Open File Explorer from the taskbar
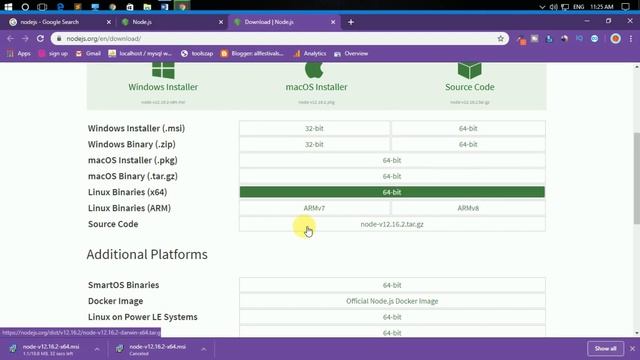640x360 pixels. [x=147, y=7]
